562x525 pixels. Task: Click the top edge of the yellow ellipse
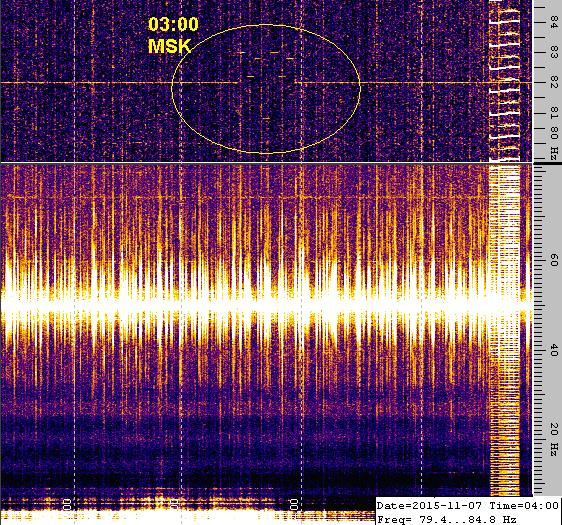point(266,25)
